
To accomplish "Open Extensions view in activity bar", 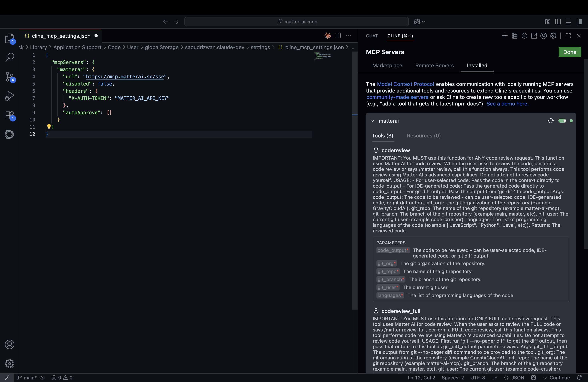I will [x=10, y=115].
